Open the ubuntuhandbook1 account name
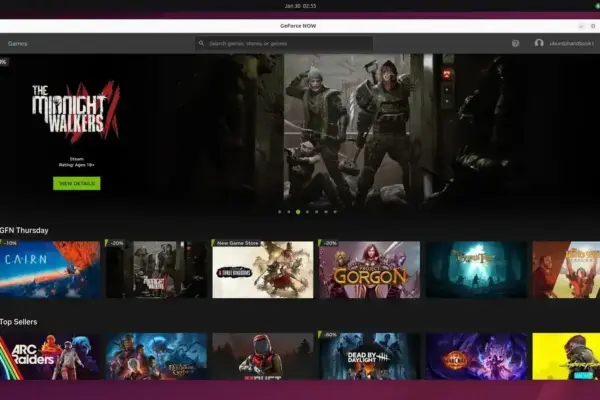 [571, 44]
